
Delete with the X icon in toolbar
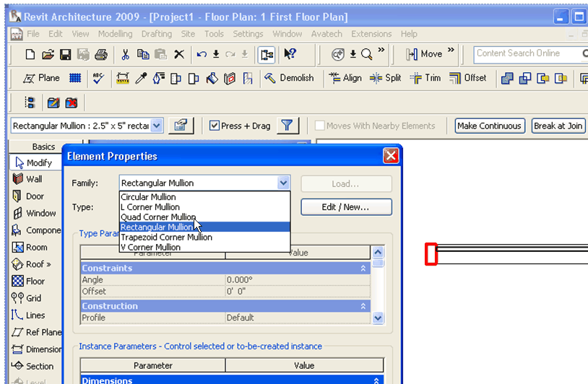pyautogui.click(x=179, y=54)
